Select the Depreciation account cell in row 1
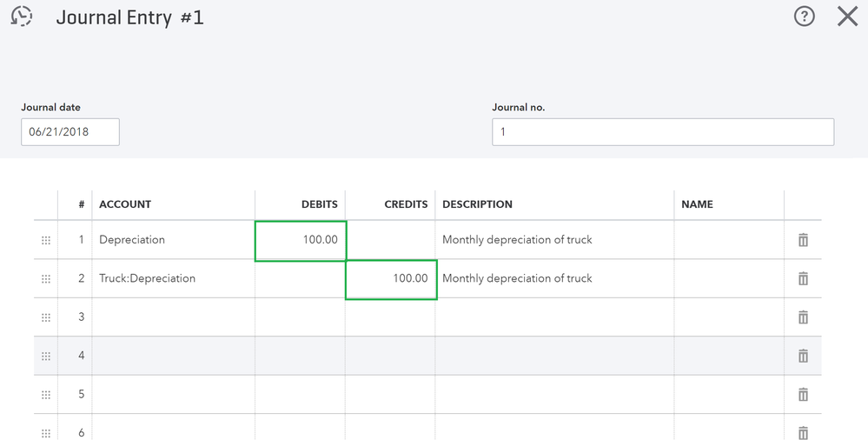 [173, 240]
